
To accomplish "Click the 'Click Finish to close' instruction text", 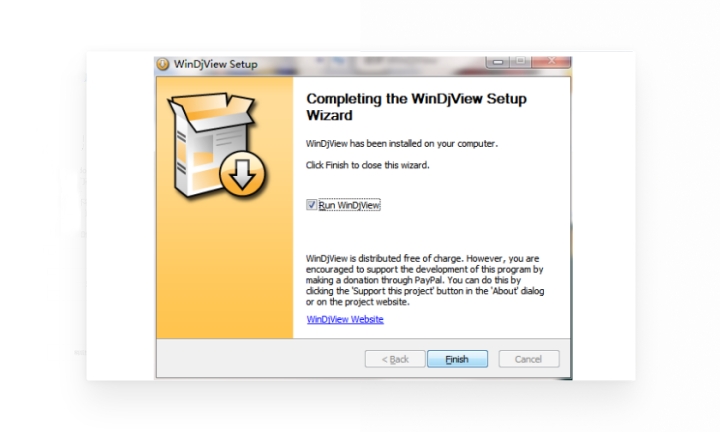I will pyautogui.click(x=367, y=165).
